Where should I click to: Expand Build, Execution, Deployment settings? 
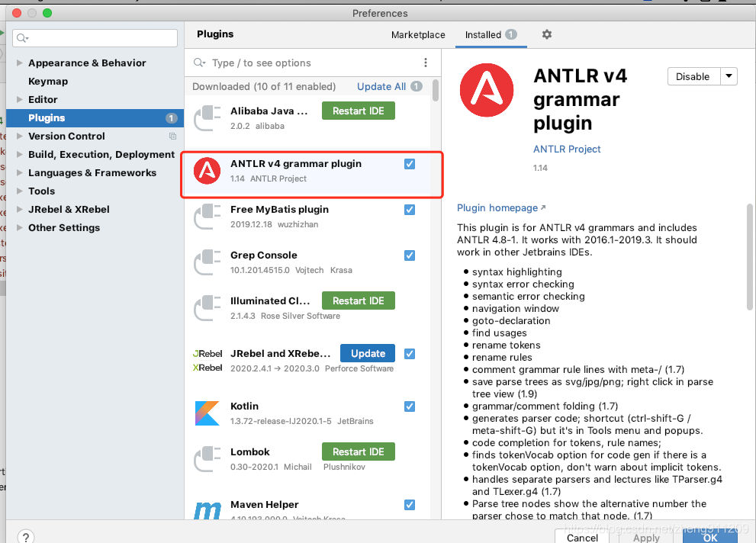[20, 154]
